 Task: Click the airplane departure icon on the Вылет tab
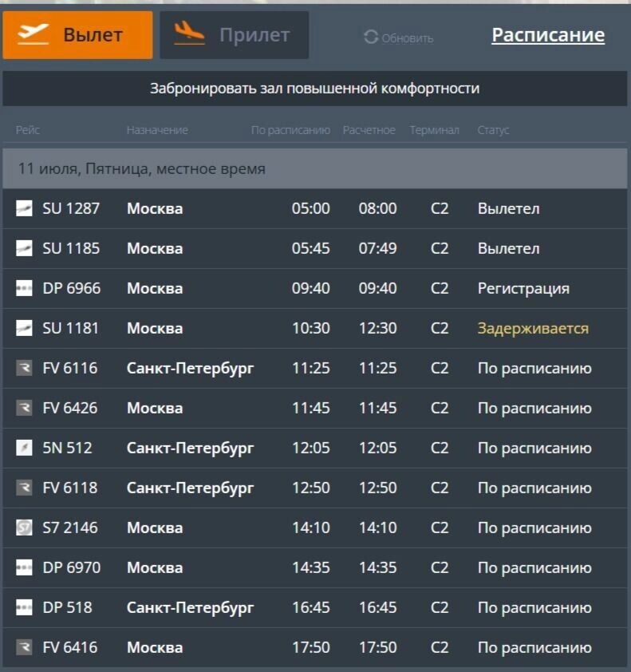pyautogui.click(x=30, y=34)
